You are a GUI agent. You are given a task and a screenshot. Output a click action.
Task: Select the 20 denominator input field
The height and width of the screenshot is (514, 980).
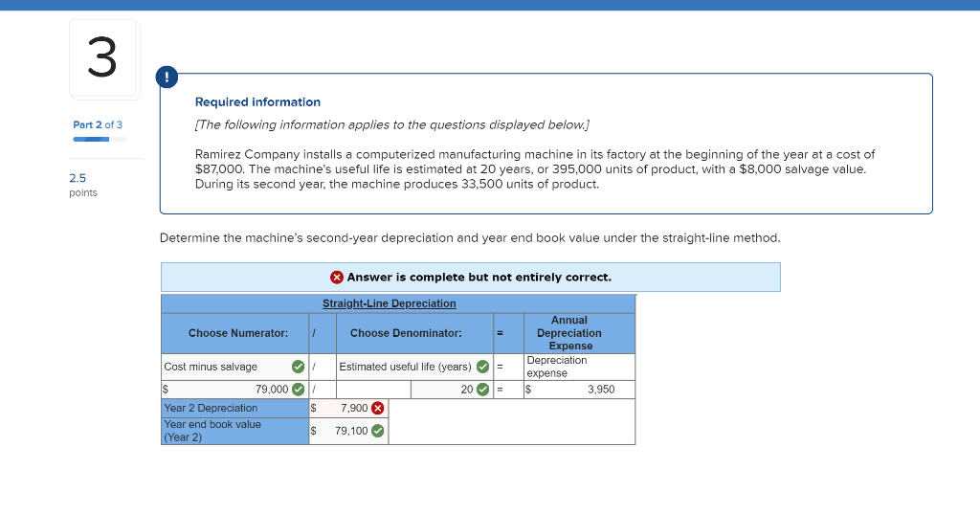(x=452, y=389)
